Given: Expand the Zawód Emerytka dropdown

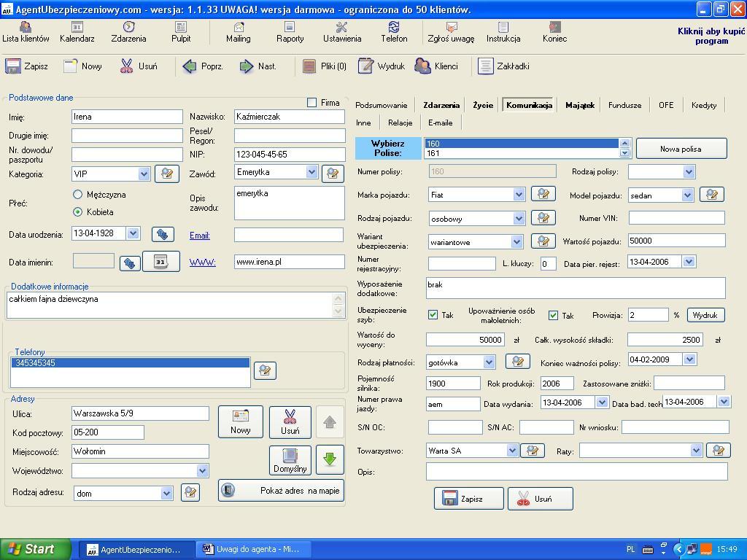Looking at the screenshot, I should 311,172.
